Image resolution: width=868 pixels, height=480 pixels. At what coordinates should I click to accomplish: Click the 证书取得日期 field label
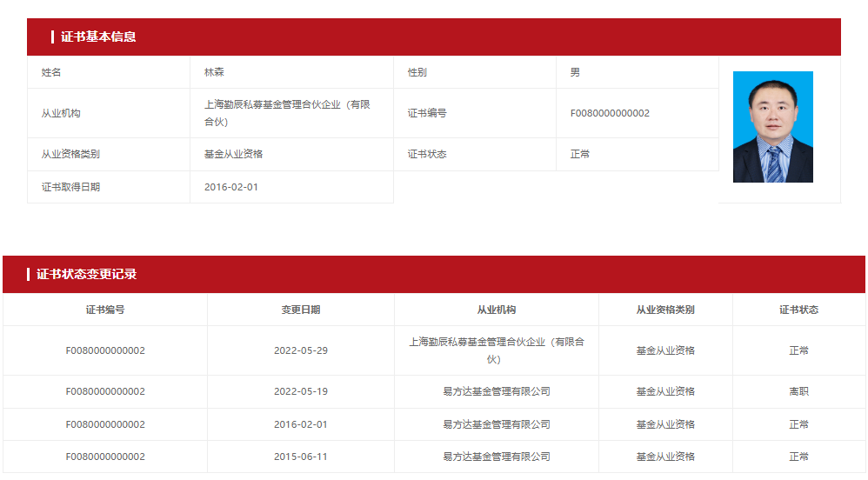[70, 187]
